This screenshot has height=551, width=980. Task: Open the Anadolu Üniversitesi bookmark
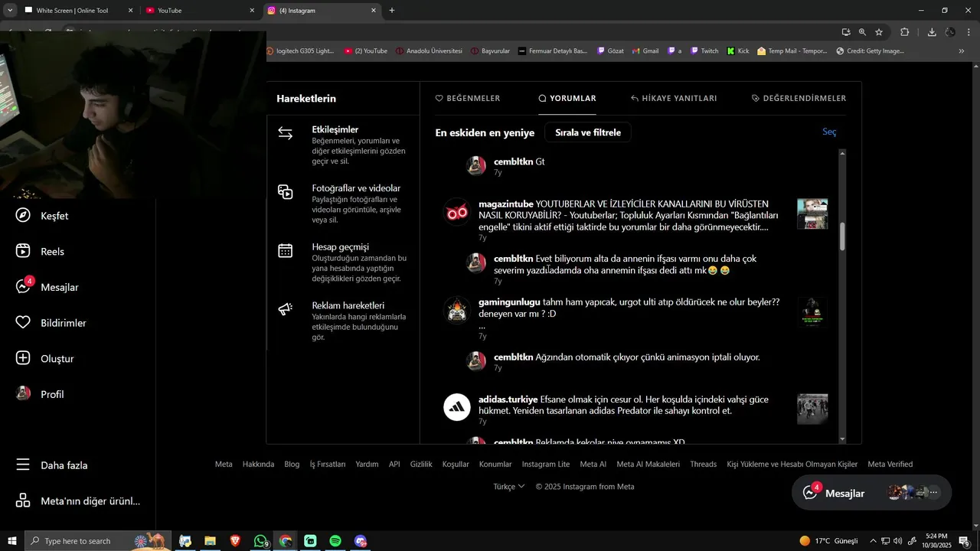click(x=429, y=51)
